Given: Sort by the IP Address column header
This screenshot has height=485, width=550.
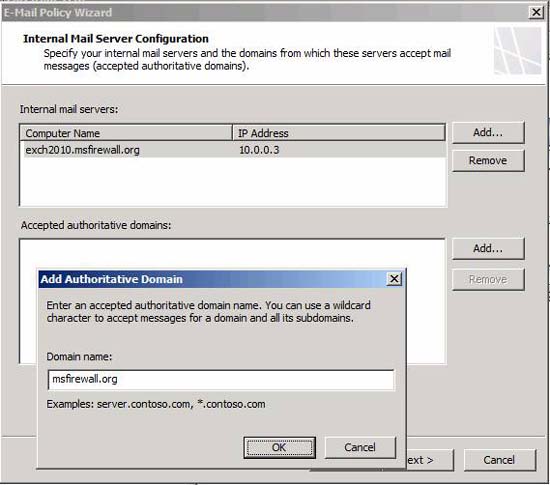Looking at the screenshot, I should point(339,133).
